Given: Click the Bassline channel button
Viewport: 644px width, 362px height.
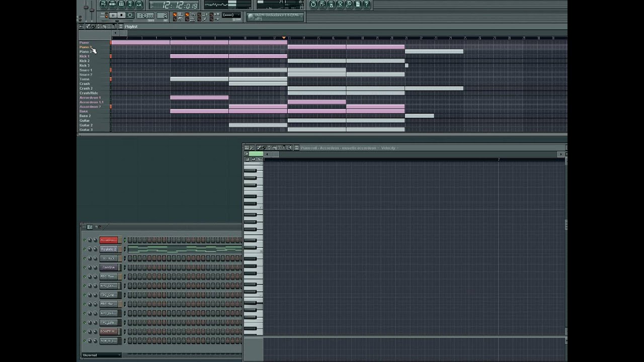Looking at the screenshot, I should 109,267.
